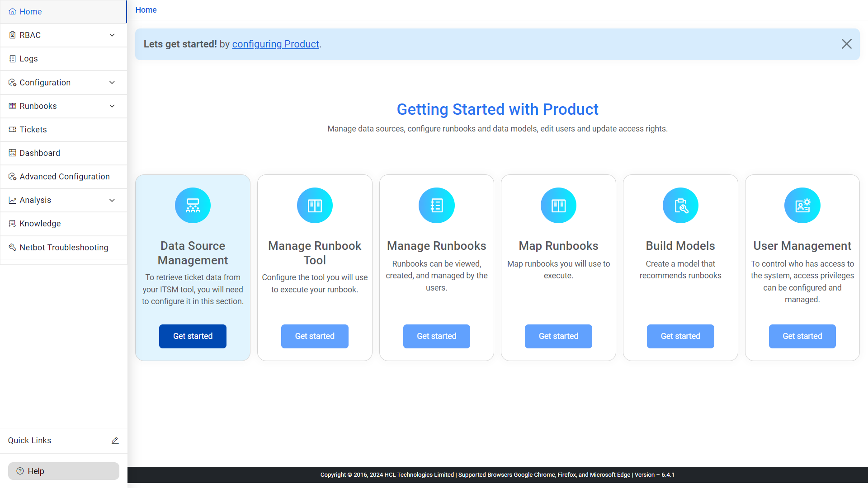Open the Tickets menu item
Viewport: 868px width, 488px height.
(32, 129)
